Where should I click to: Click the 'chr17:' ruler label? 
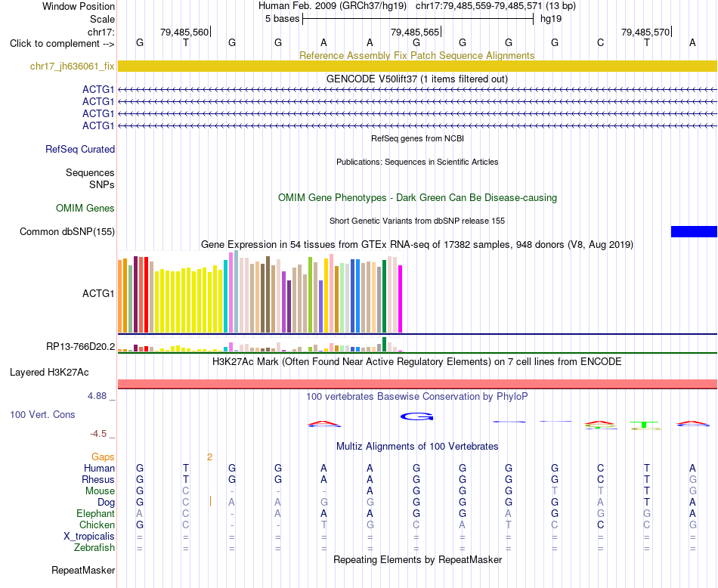(x=101, y=32)
